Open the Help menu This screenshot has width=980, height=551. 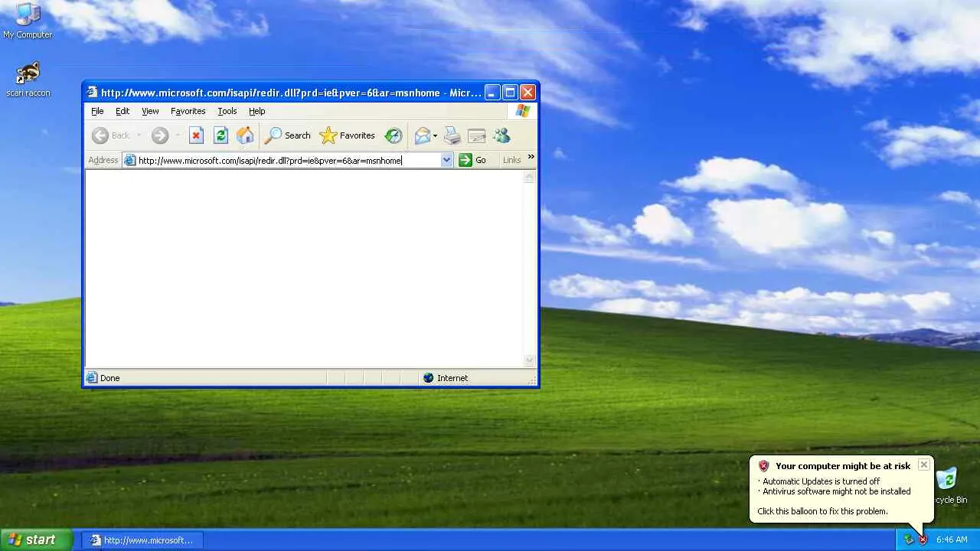[x=256, y=111]
